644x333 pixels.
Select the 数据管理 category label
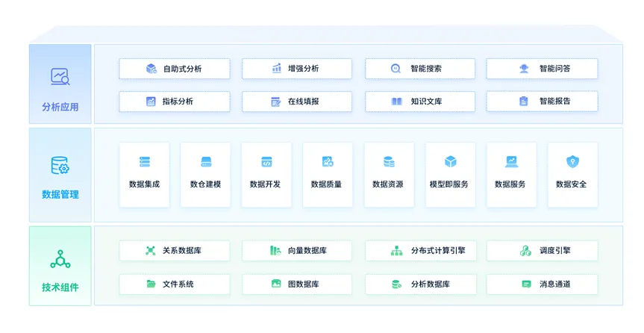coord(60,194)
